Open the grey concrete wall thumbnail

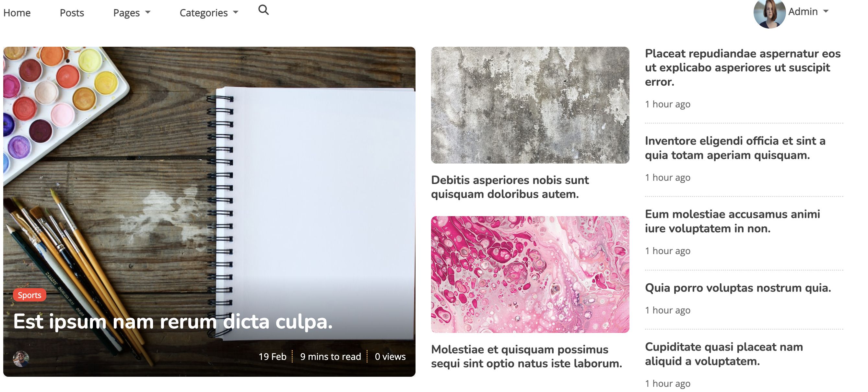click(530, 105)
